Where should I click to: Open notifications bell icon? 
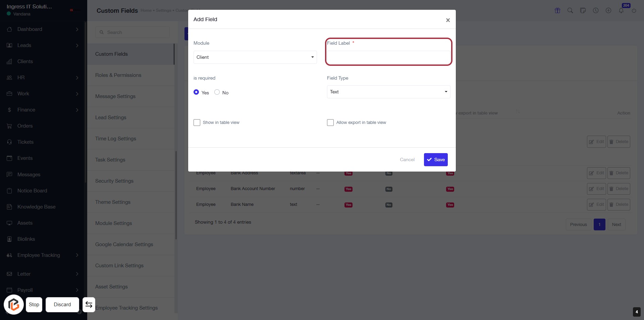pyautogui.click(x=621, y=10)
